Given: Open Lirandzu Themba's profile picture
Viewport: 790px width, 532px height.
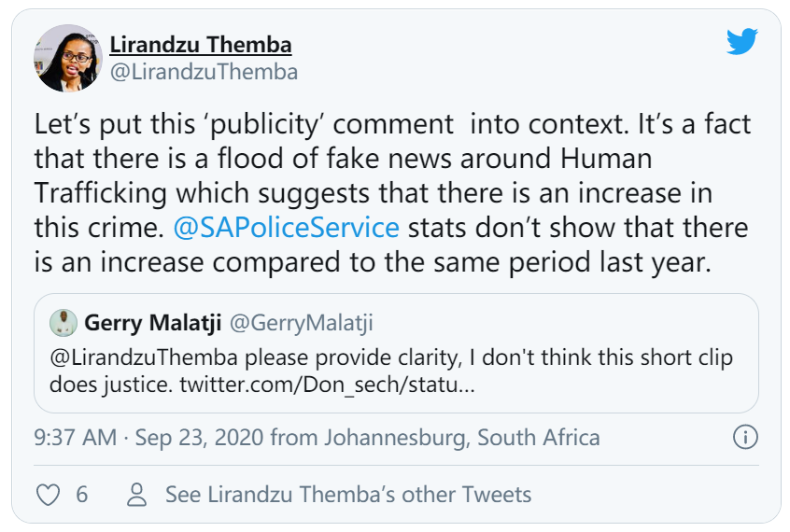Looking at the screenshot, I should tap(68, 58).
